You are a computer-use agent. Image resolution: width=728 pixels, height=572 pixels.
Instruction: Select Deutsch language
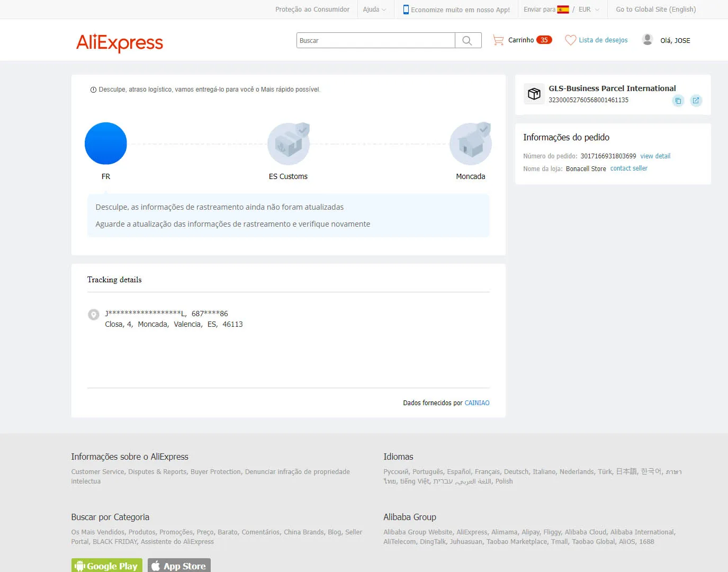516,472
